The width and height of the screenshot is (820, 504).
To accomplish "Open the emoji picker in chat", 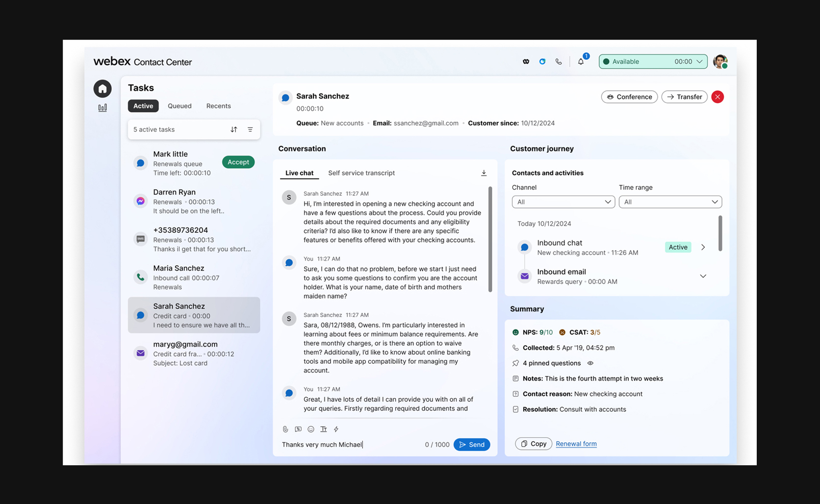I will coord(311,429).
